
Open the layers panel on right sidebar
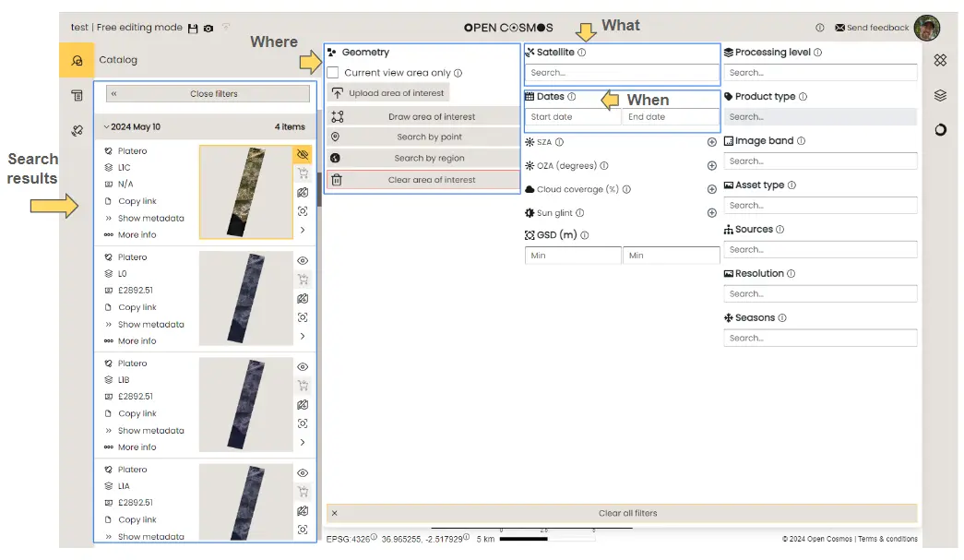940,95
